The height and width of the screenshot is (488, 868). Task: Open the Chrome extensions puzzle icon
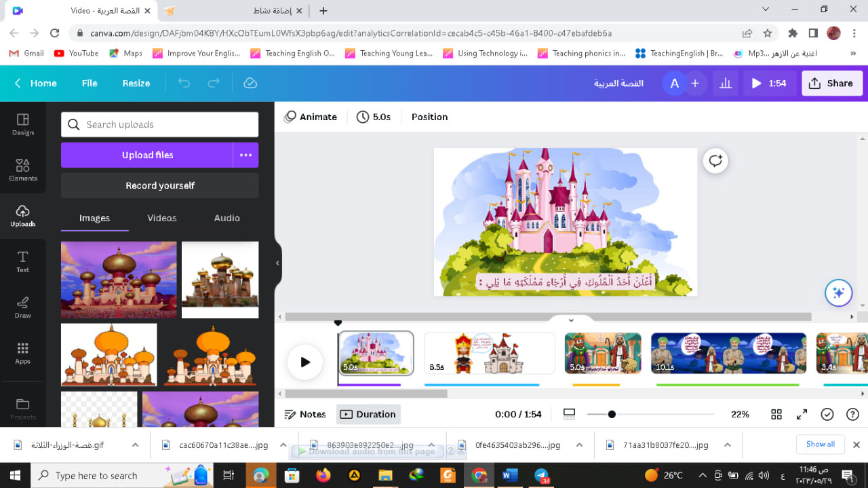(x=792, y=33)
